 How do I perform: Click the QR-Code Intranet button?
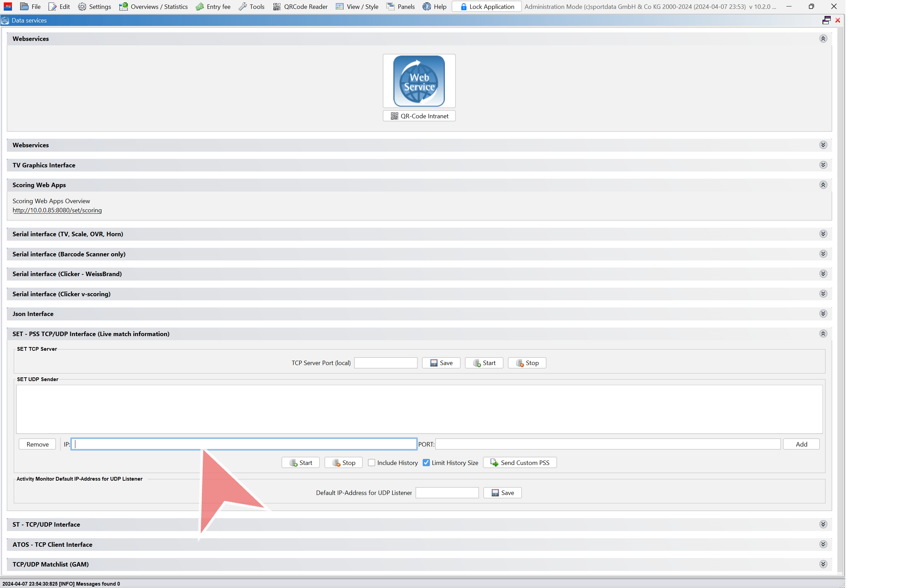click(x=419, y=116)
